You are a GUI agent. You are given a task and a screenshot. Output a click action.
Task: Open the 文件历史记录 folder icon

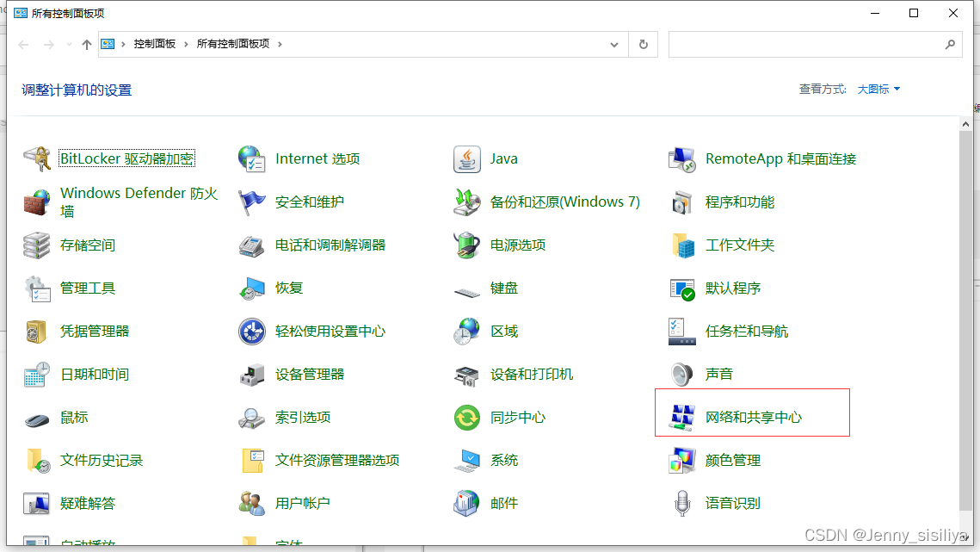pos(37,461)
